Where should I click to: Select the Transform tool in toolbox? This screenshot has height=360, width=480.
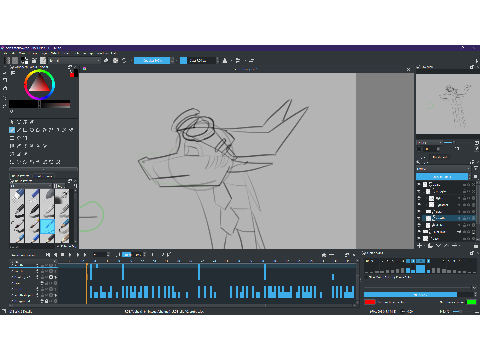[x=12, y=138]
